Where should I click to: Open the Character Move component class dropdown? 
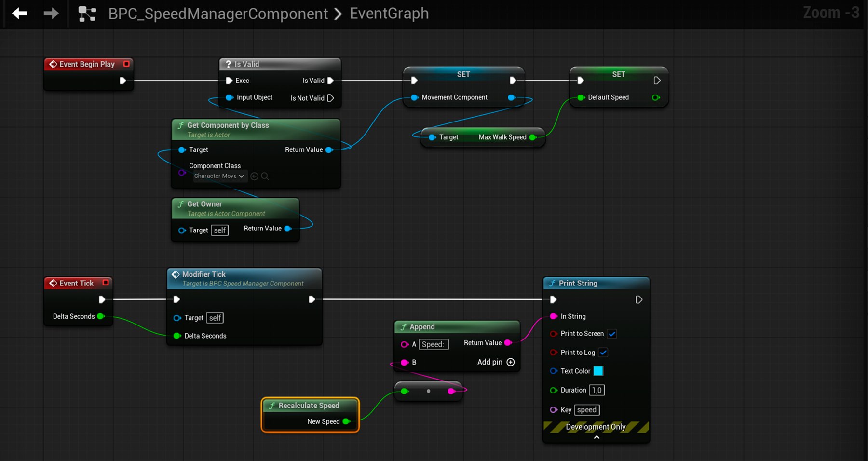pyautogui.click(x=219, y=176)
